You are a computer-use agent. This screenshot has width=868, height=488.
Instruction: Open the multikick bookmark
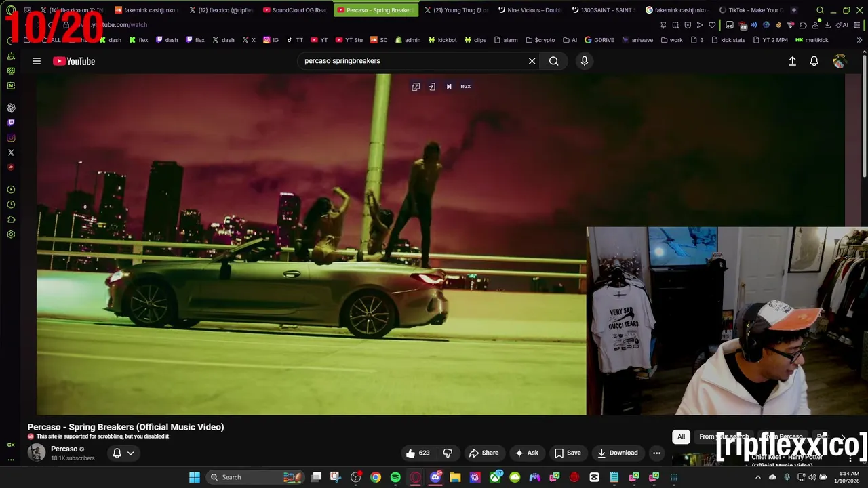(812, 40)
